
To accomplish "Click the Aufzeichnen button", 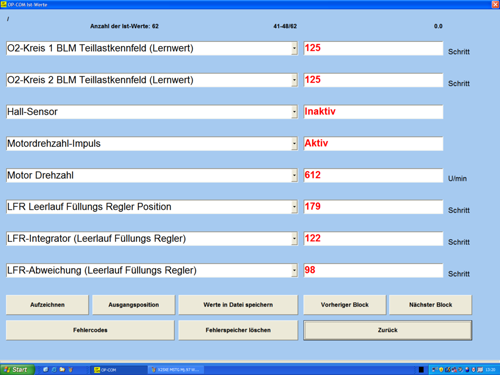I will pos(47,305).
